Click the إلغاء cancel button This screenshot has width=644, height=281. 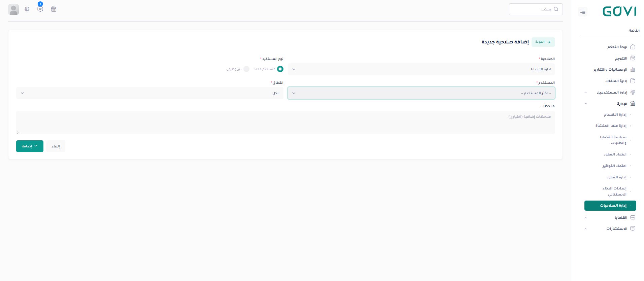click(56, 146)
